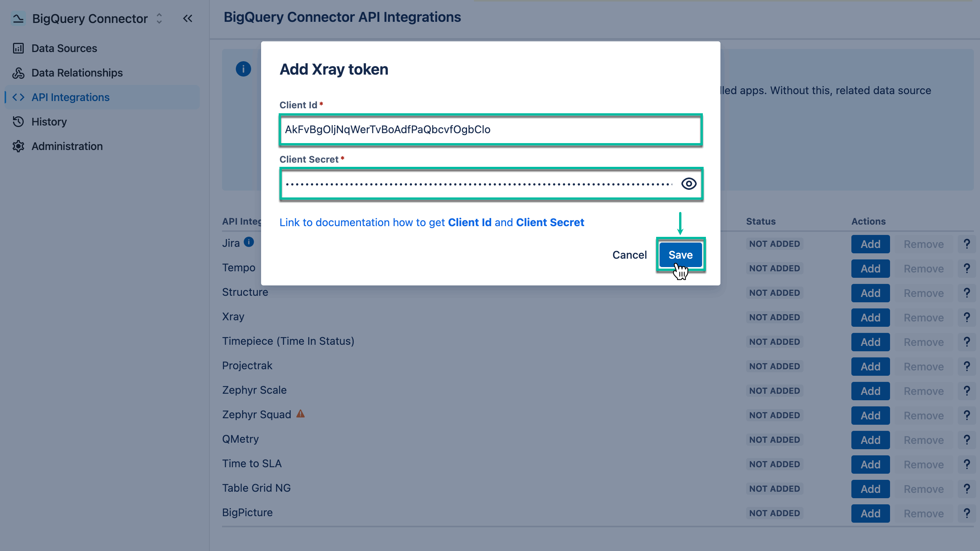Collapse the left sidebar
This screenshot has width=980, height=551.
coord(187,18)
